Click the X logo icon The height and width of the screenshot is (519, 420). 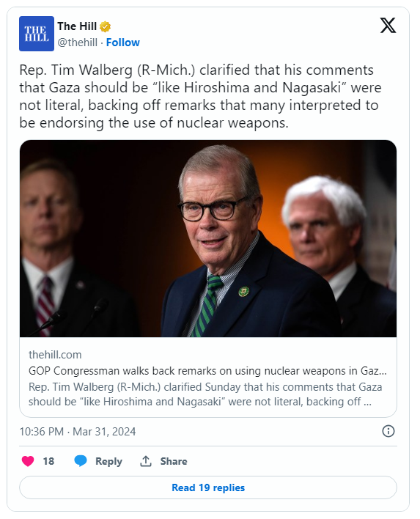388,26
